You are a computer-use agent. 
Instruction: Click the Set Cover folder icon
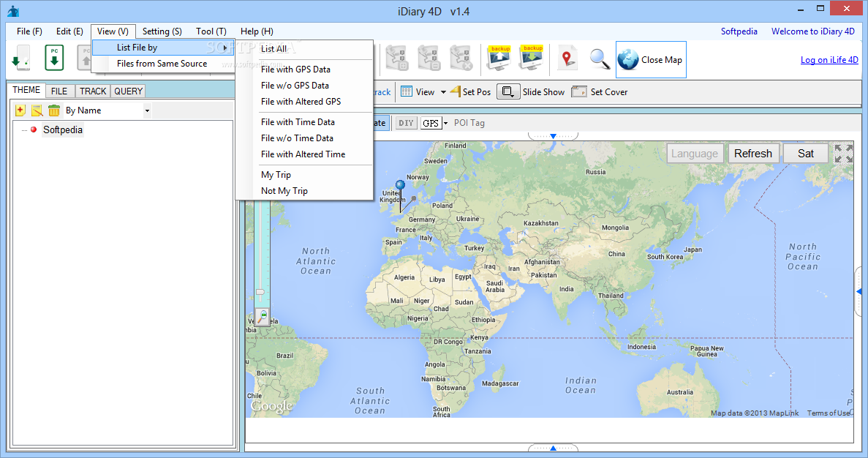(x=579, y=91)
